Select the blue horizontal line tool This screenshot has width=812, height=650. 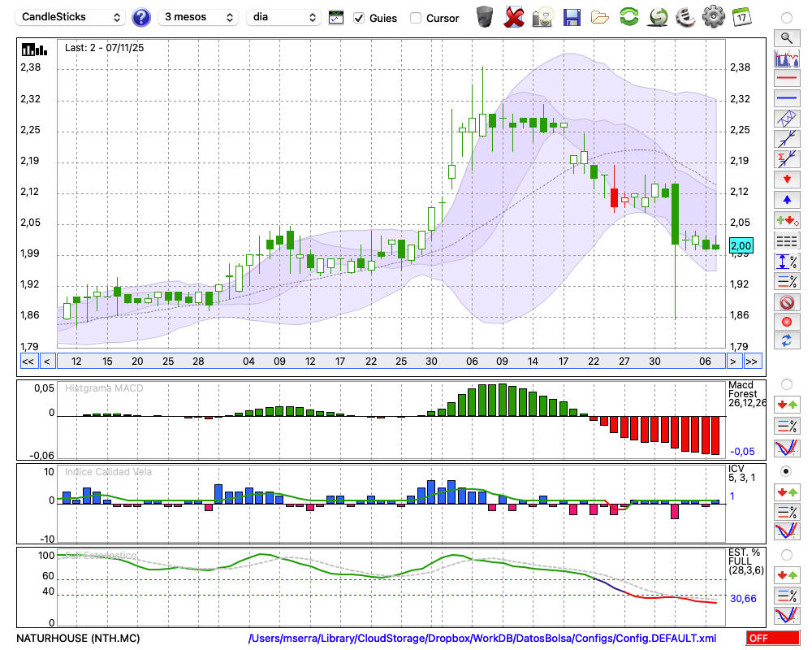coord(787,98)
